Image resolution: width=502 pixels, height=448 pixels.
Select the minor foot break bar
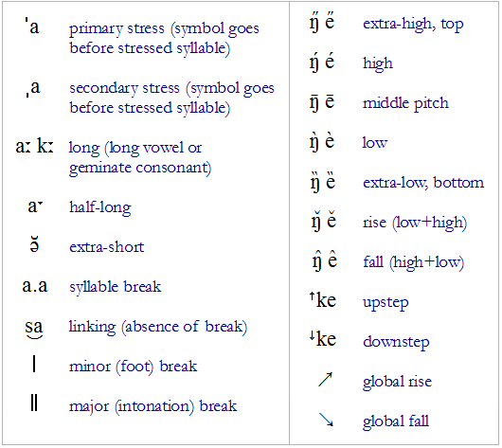point(34,364)
